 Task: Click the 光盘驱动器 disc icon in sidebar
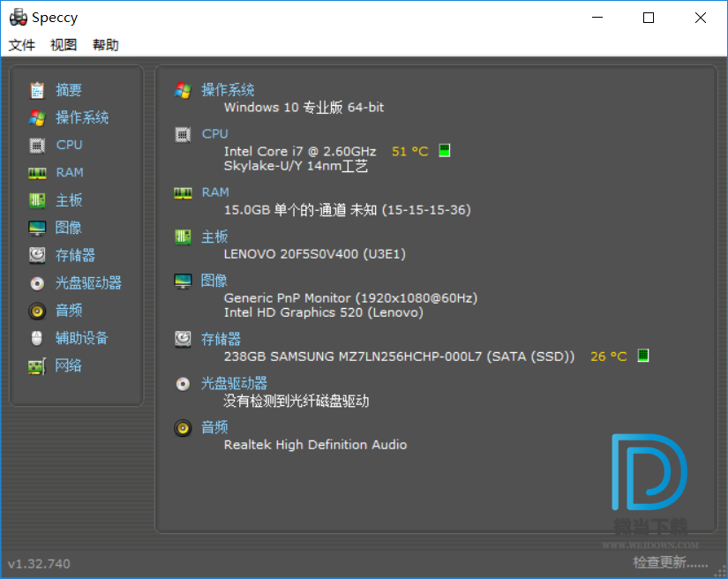click(x=37, y=283)
